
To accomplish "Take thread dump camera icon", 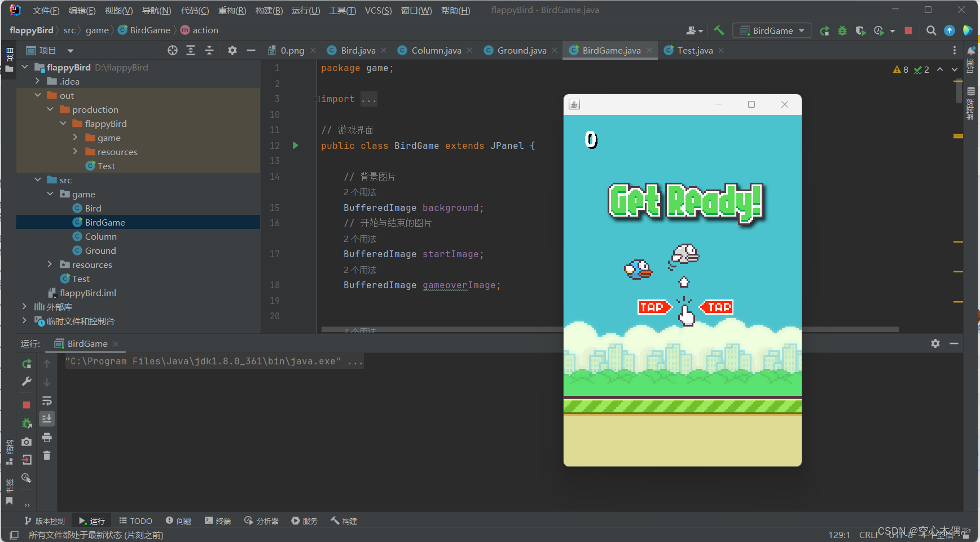I will [27, 442].
